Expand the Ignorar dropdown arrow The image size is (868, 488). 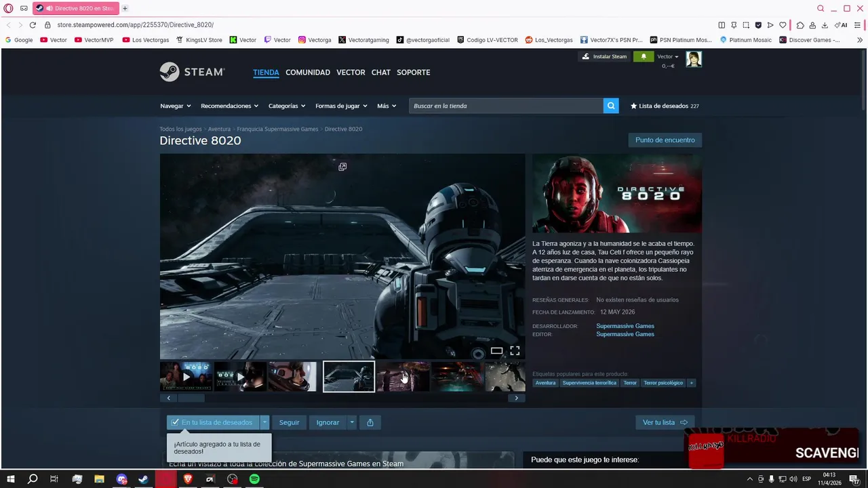(x=351, y=422)
